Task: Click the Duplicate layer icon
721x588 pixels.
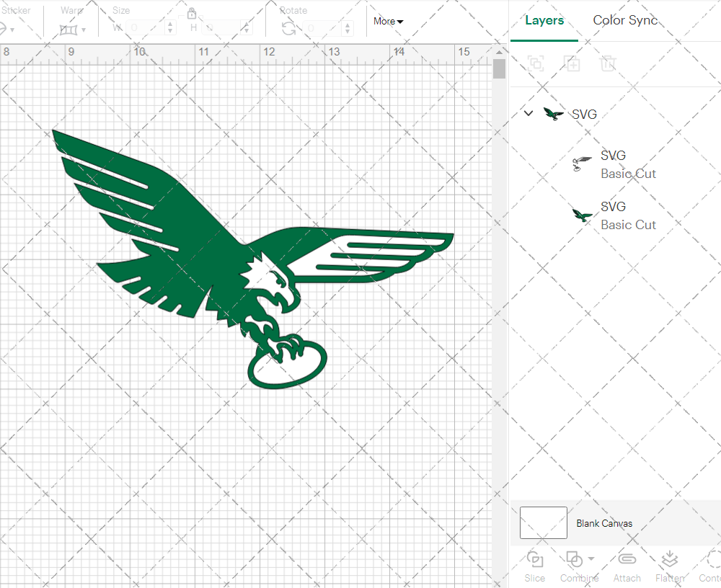Action: [572, 63]
